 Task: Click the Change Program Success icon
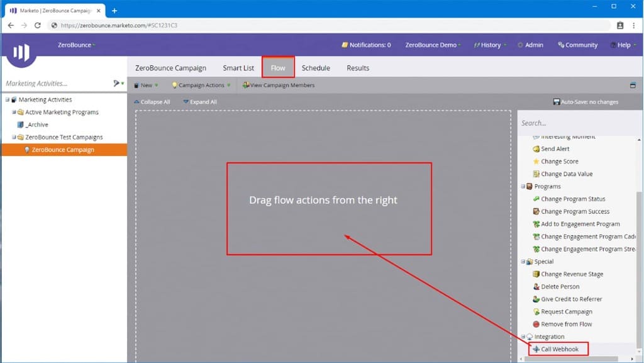point(536,211)
